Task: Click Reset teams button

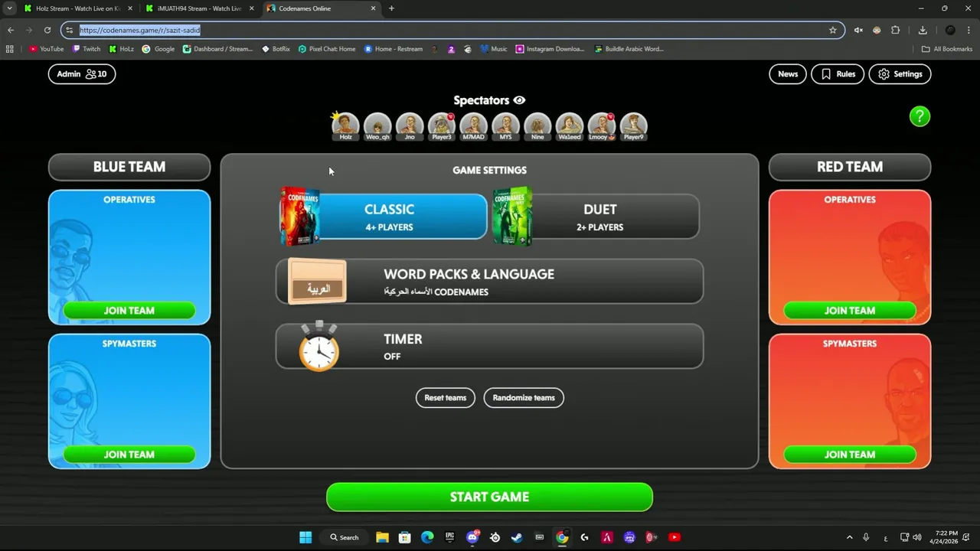Action: point(445,398)
